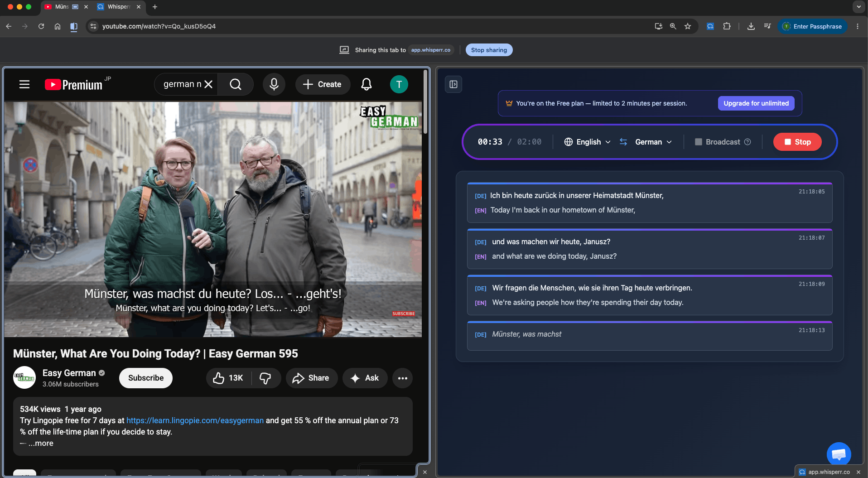Viewport: 868px width, 478px height.
Task: Open the Broadcast help question icon
Action: tap(747, 142)
